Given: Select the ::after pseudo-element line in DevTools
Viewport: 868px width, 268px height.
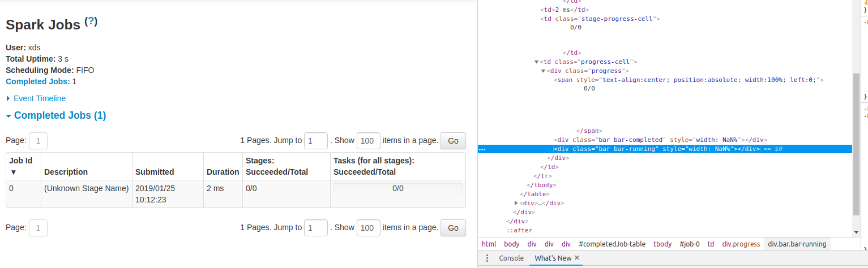Looking at the screenshot, I should click(519, 230).
